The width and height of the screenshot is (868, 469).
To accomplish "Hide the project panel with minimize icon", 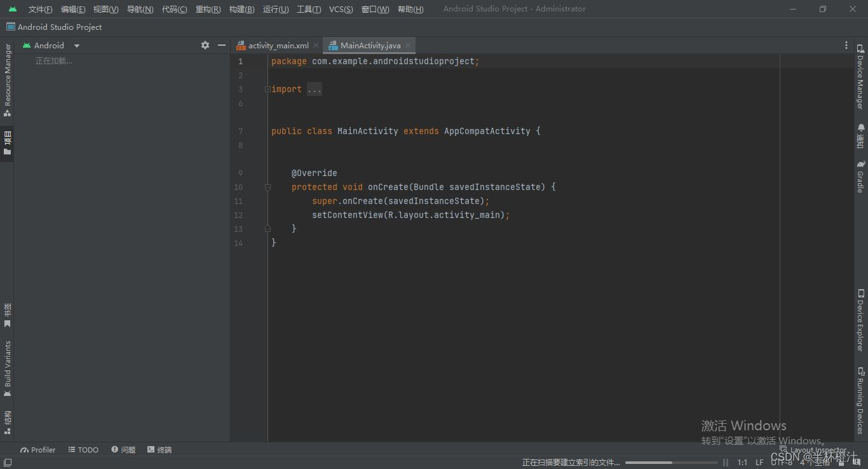I will tap(222, 45).
